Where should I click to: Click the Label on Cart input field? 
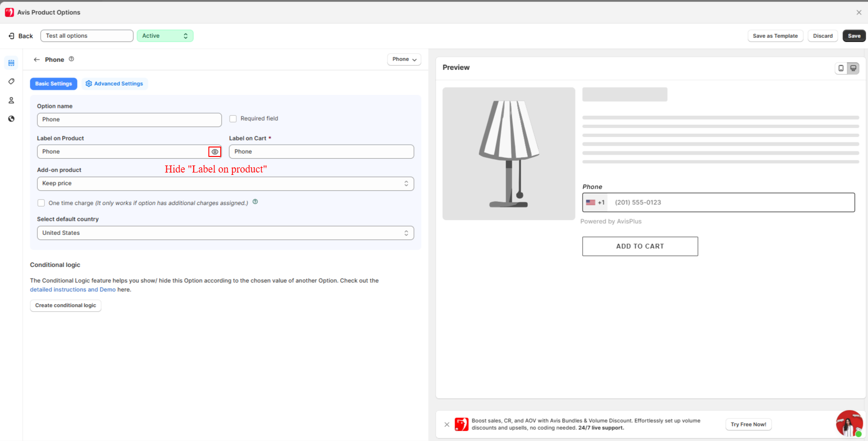321,152
